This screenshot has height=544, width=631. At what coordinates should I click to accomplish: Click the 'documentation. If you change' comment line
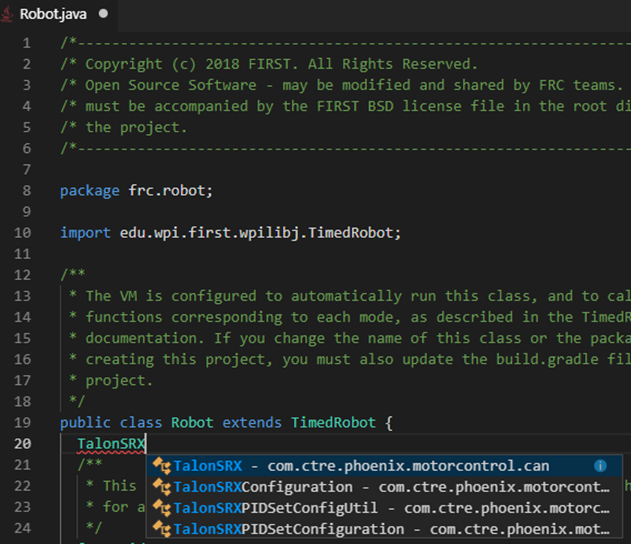(349, 338)
